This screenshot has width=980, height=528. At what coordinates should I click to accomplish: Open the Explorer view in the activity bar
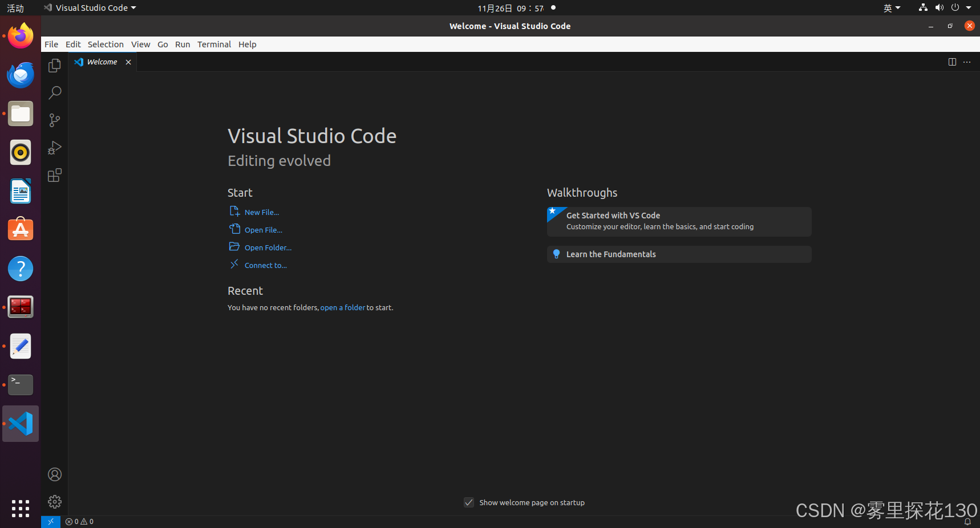(54, 66)
